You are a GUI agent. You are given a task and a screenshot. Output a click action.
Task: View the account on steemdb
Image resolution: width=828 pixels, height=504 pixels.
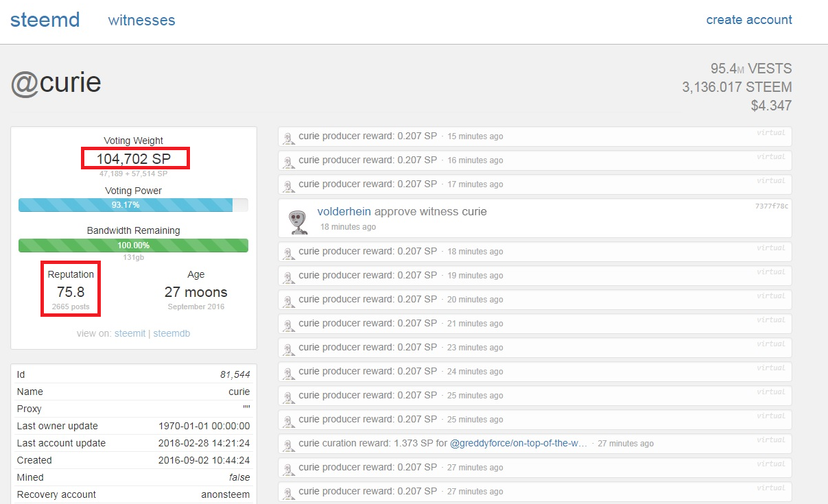point(171,333)
